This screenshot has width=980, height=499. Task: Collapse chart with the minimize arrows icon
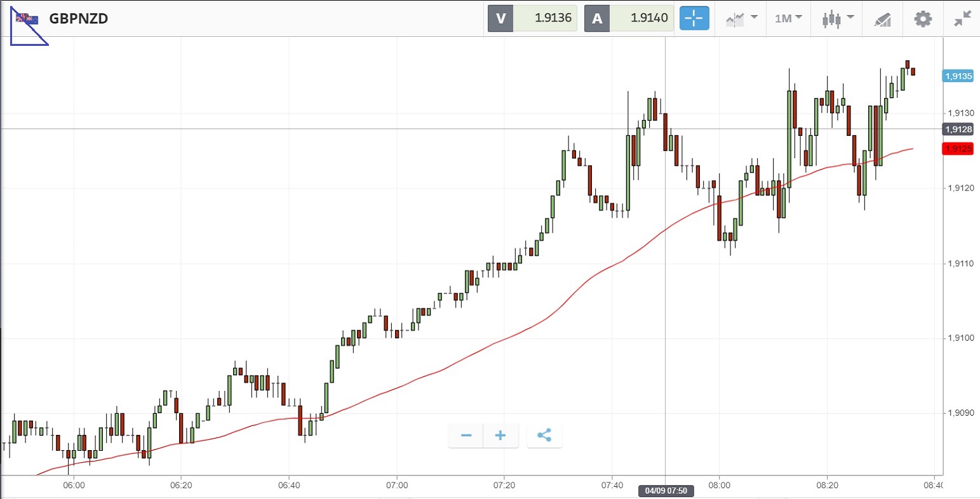(x=963, y=18)
